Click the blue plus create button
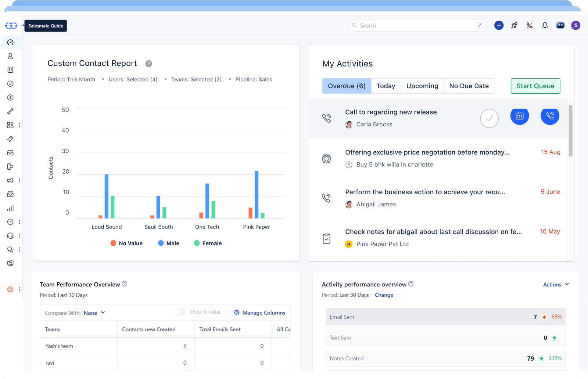 (x=499, y=25)
